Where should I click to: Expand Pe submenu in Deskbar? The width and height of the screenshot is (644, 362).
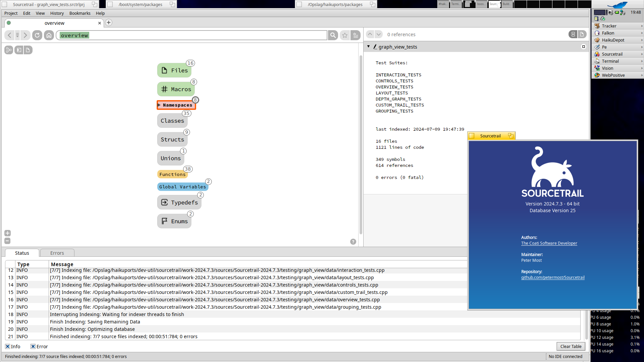click(642, 47)
